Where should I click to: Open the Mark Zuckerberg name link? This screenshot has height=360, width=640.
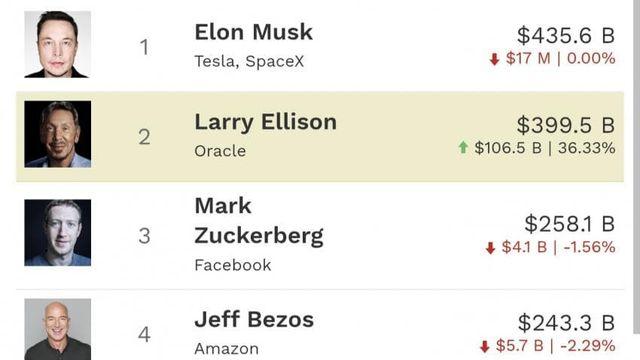259,221
